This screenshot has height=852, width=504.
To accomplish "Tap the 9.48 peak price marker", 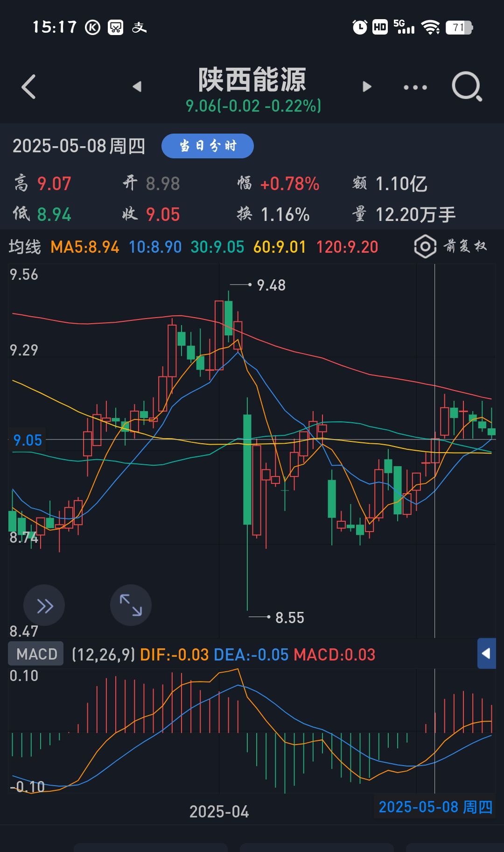I will pos(271,285).
